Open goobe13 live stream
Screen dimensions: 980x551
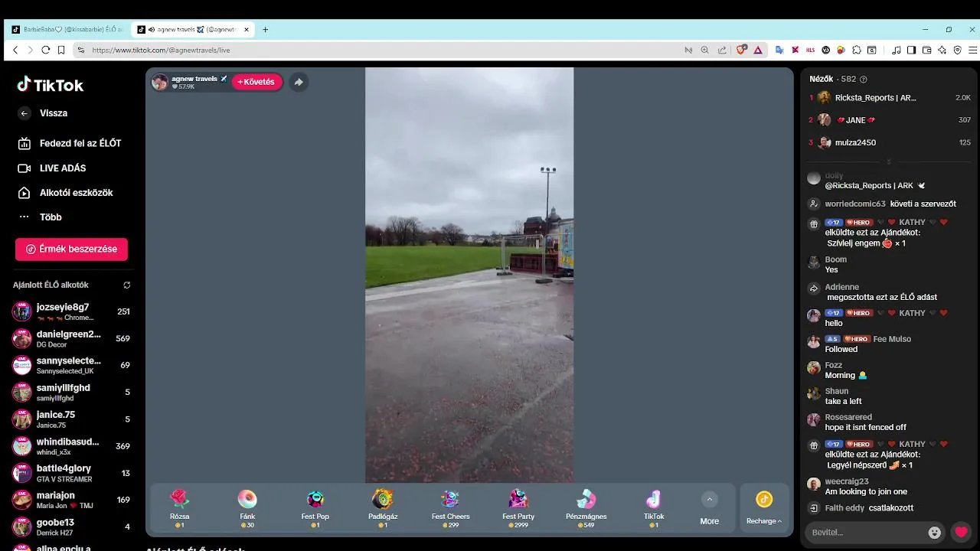click(x=73, y=527)
